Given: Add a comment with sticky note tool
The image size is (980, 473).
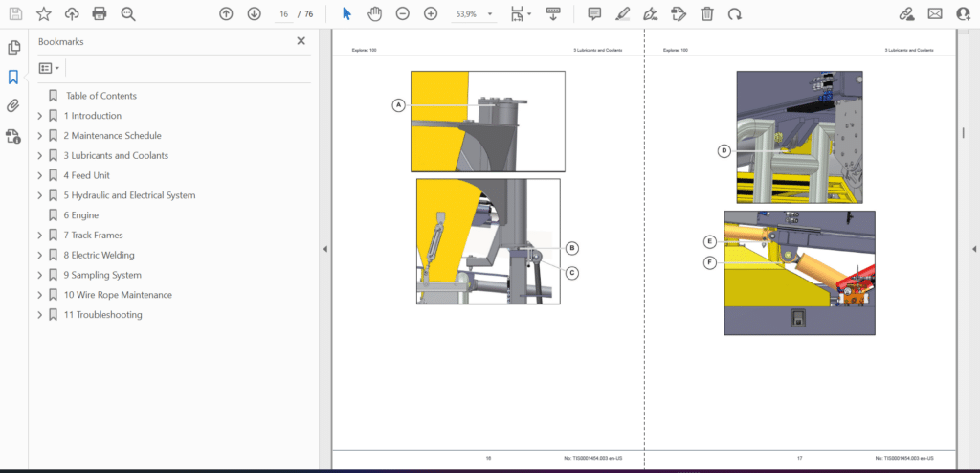Looking at the screenshot, I should [594, 13].
